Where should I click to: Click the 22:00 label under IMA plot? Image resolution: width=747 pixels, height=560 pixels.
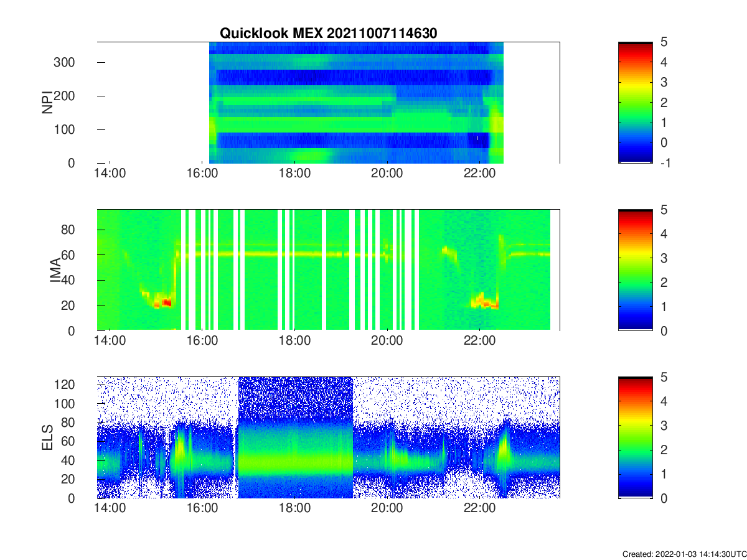tap(479, 342)
